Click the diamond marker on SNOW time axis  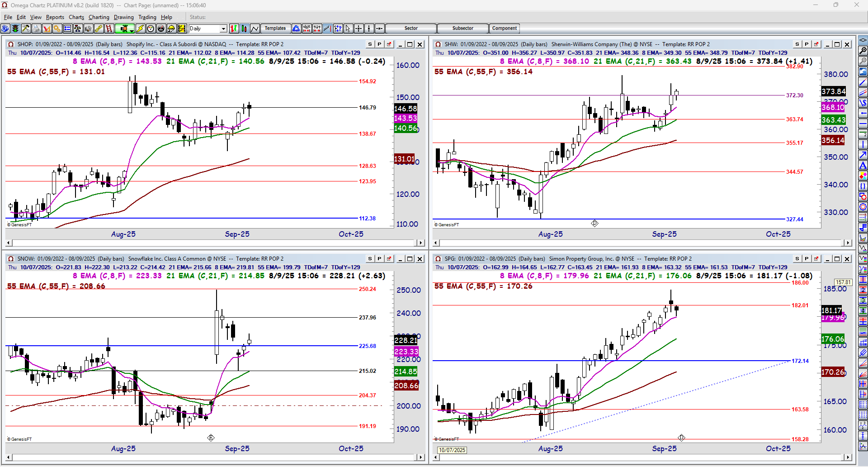(211, 438)
